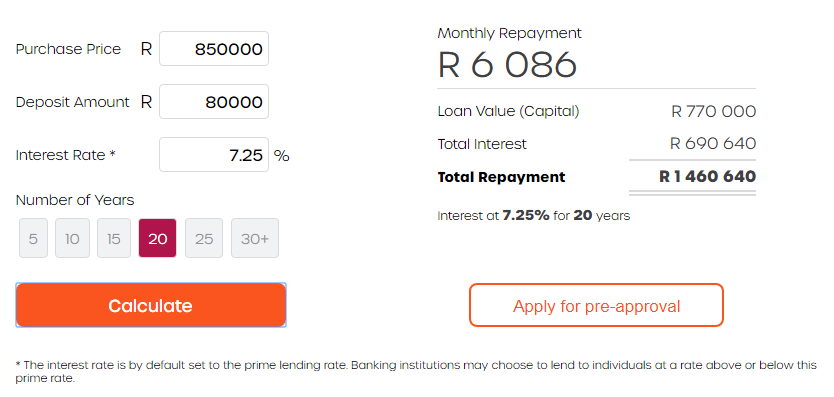Choose the 25 years loan term
Image resolution: width=834 pixels, height=397 pixels.
(204, 238)
